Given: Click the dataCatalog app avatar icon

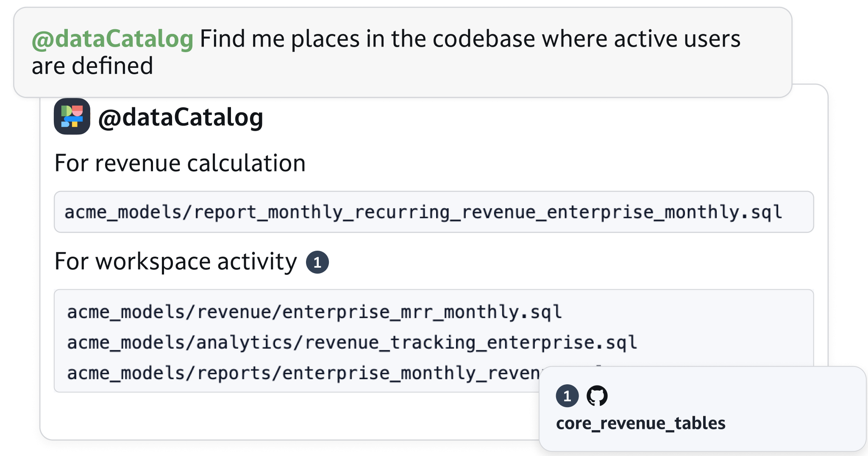Looking at the screenshot, I should pos(72,116).
